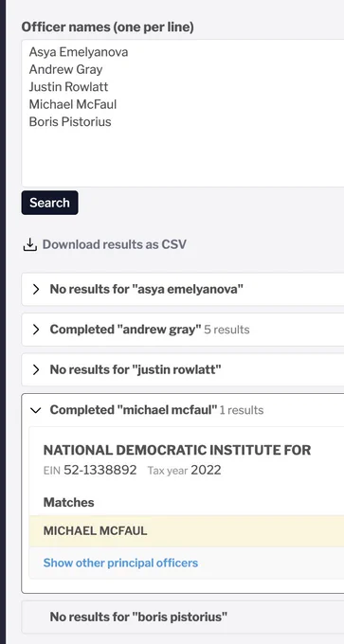Click the Asya Emelyanova line in textarea

(79, 52)
